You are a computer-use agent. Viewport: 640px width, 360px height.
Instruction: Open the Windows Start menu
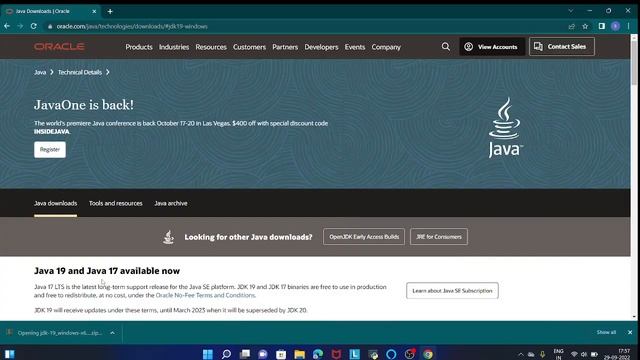[x=208, y=354]
